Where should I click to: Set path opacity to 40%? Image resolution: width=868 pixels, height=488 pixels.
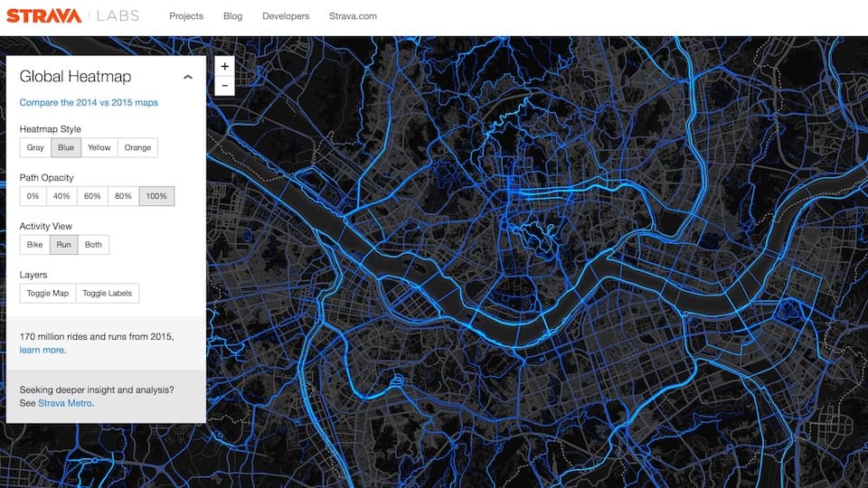(61, 196)
